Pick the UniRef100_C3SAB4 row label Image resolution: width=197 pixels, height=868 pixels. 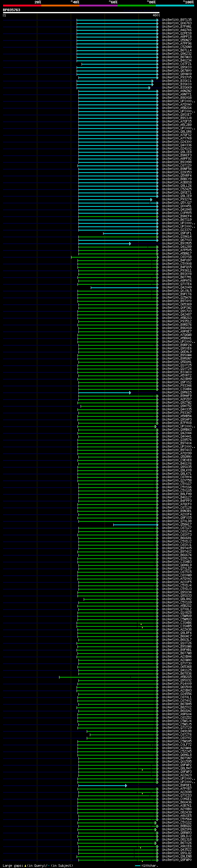pos(177,389)
